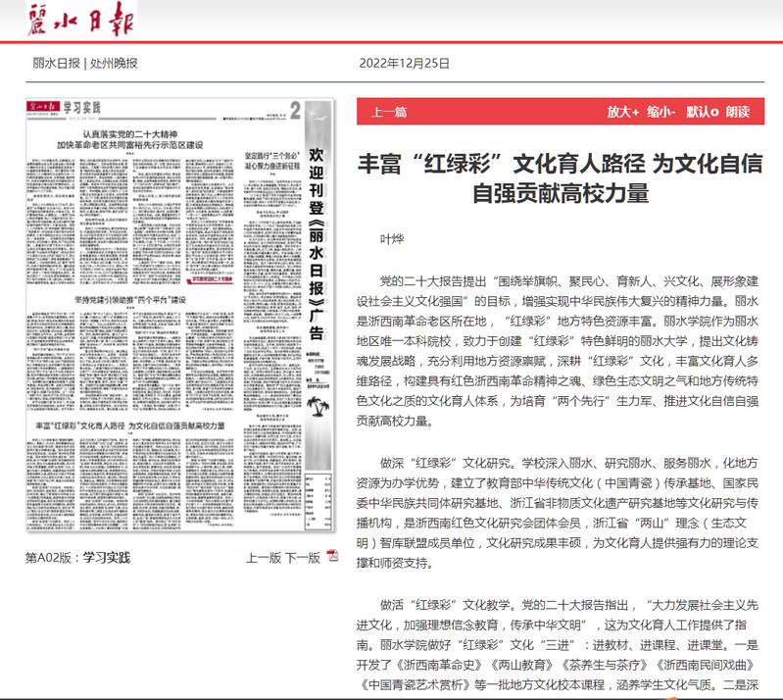
Task: Switch to the 丽水日报 edition tab
Action: click(x=56, y=64)
